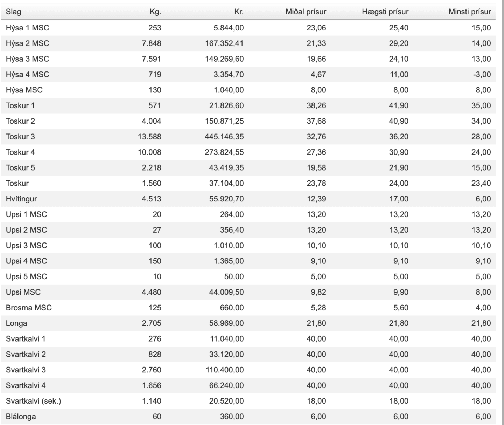Click the Slag column header
Screen dimensions: 504x425
13,12
